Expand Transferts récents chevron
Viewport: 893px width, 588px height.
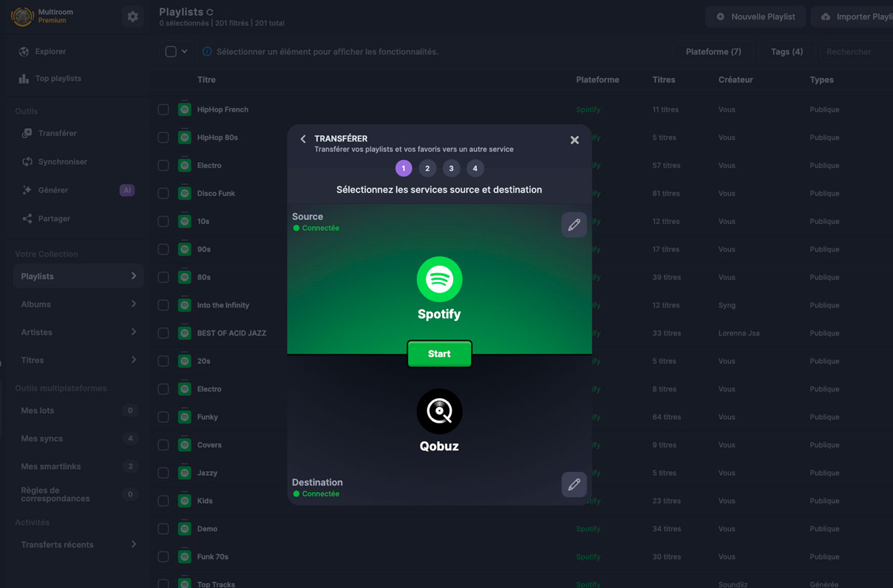(133, 544)
